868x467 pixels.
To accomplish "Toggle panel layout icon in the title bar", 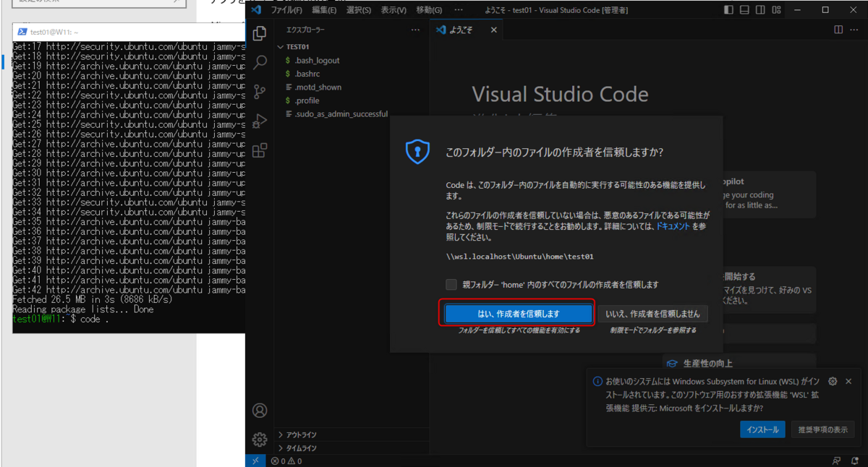I will point(744,10).
